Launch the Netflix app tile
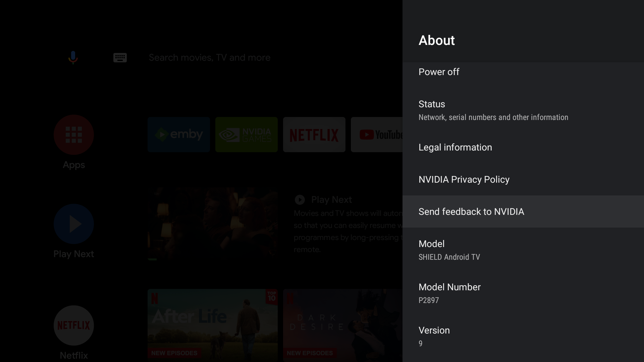 pyautogui.click(x=314, y=134)
